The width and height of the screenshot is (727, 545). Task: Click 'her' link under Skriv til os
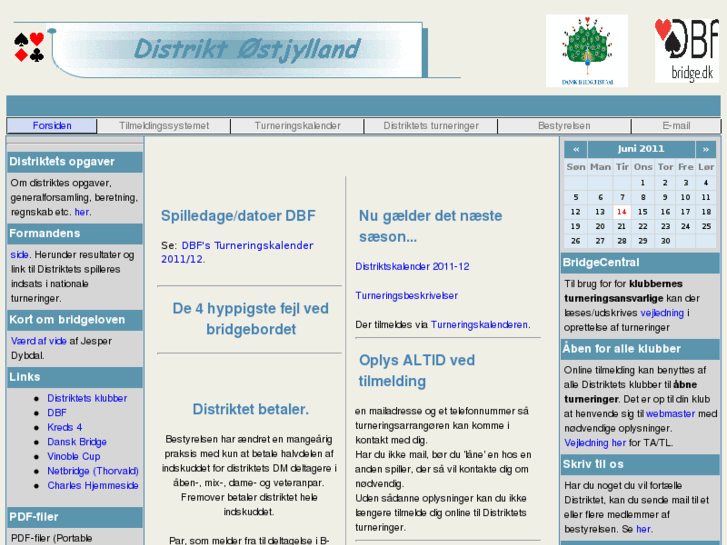click(643, 529)
